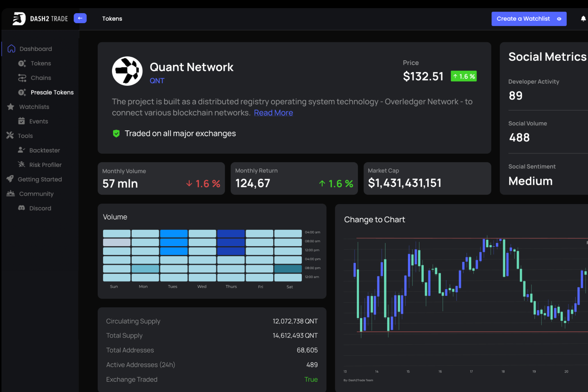
Task: Click the Tokens sidebar icon
Action: click(x=22, y=63)
